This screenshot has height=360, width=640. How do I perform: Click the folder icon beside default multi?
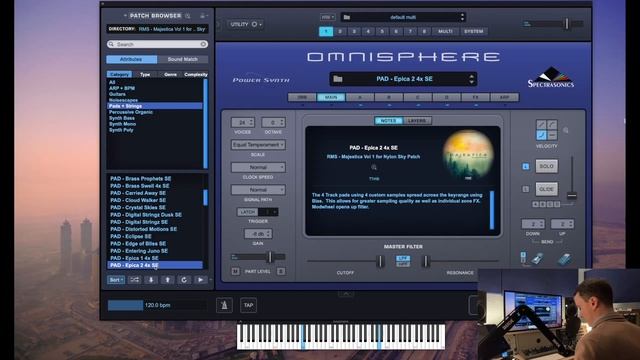pyautogui.click(x=347, y=17)
